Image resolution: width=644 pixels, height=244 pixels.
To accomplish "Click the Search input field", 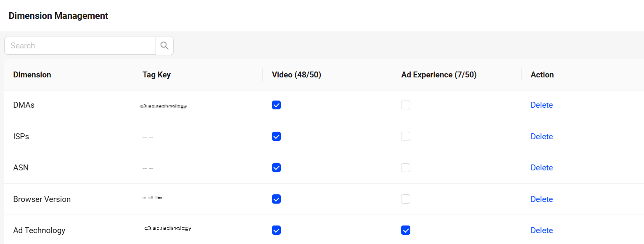I will 80,46.
